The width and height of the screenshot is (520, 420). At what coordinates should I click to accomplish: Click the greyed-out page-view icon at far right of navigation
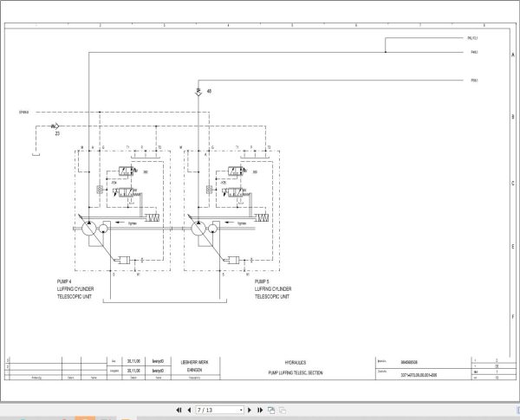tap(283, 410)
